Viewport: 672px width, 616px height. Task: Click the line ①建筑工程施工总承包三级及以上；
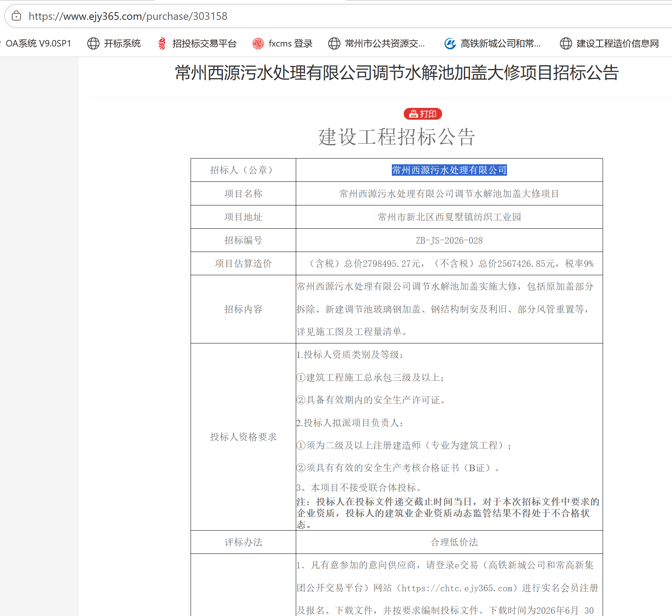(370, 377)
